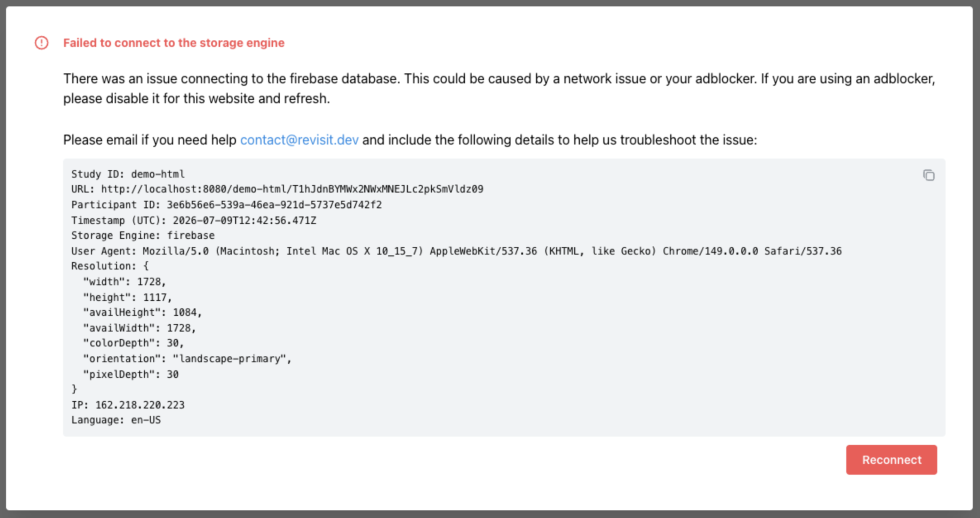Screen dimensions: 980x518
Task: Click the localhost URL line in the details
Action: pos(277,189)
